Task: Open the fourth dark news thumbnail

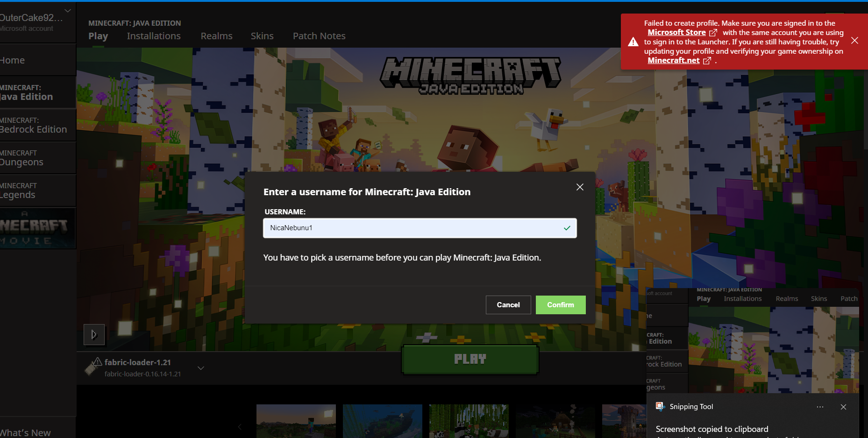Action: pyautogui.click(x=555, y=421)
